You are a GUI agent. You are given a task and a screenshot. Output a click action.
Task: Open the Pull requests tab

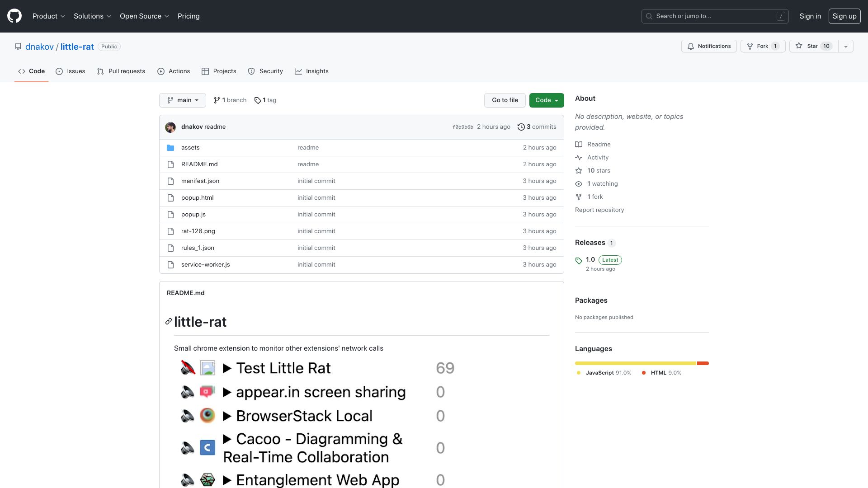(121, 71)
